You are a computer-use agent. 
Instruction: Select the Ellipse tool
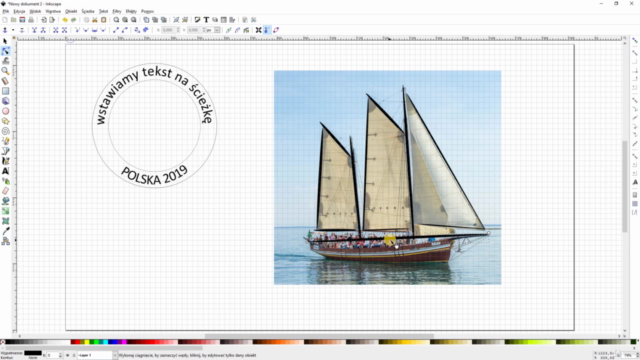pyautogui.click(x=5, y=111)
